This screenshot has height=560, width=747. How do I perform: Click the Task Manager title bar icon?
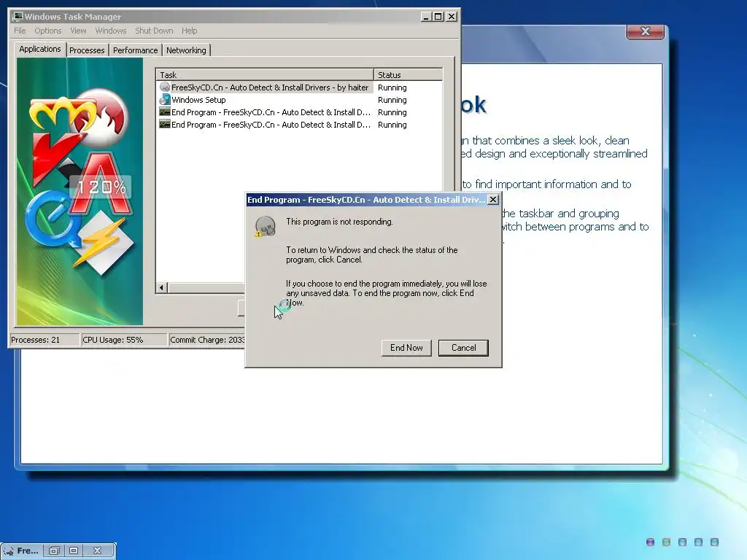pyautogui.click(x=18, y=16)
